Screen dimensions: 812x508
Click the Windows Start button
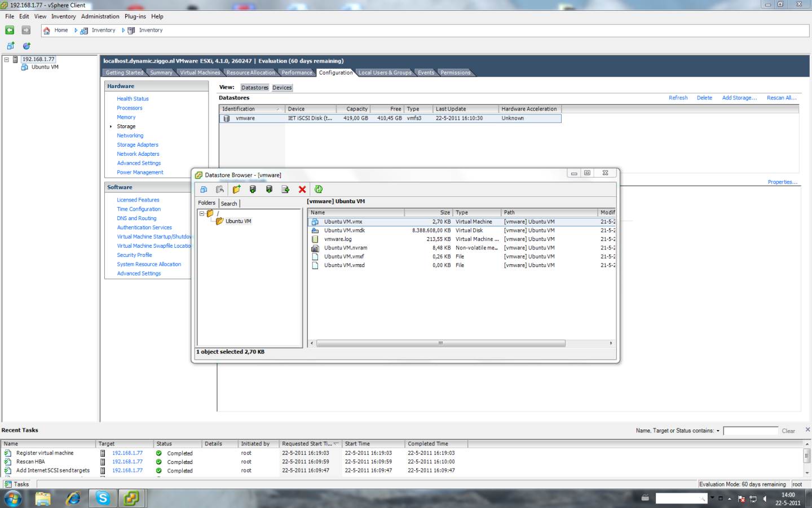[x=13, y=498]
